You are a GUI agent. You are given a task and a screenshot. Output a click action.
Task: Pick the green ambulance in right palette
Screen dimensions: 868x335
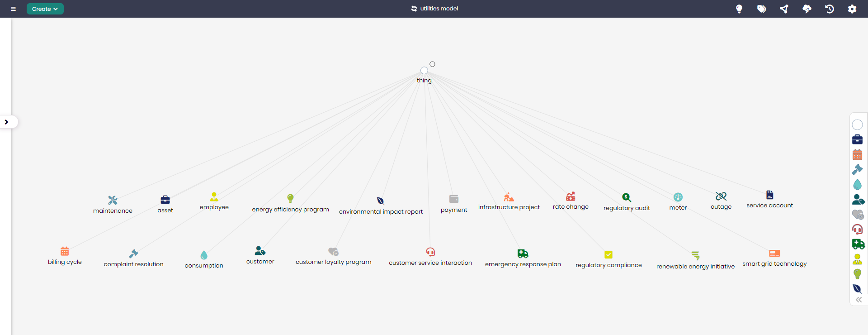tap(858, 244)
